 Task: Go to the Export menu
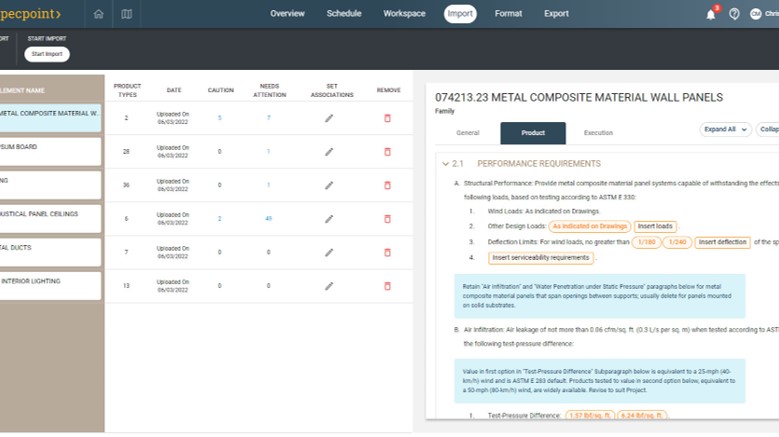(x=556, y=14)
